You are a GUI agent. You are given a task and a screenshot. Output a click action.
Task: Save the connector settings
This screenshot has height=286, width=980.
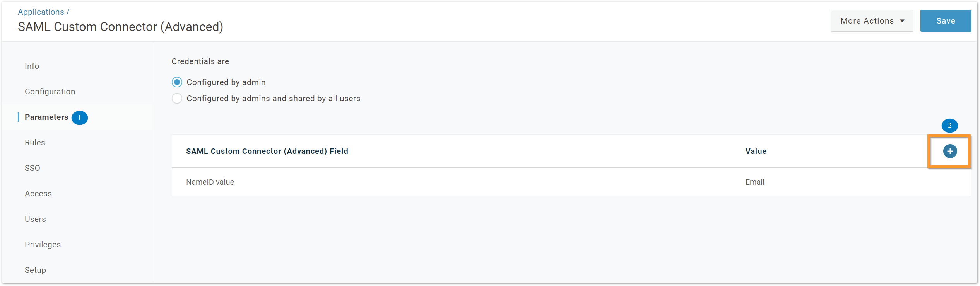tap(946, 21)
